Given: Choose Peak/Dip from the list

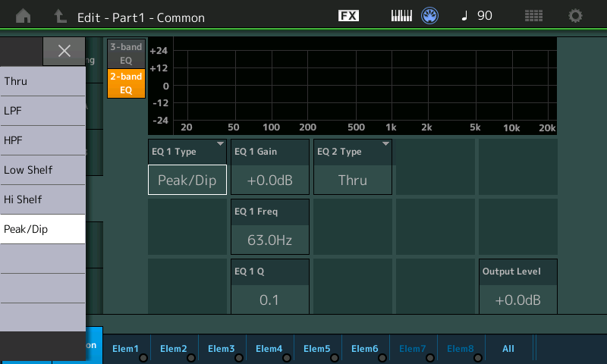Looking at the screenshot, I should pyautogui.click(x=42, y=229).
